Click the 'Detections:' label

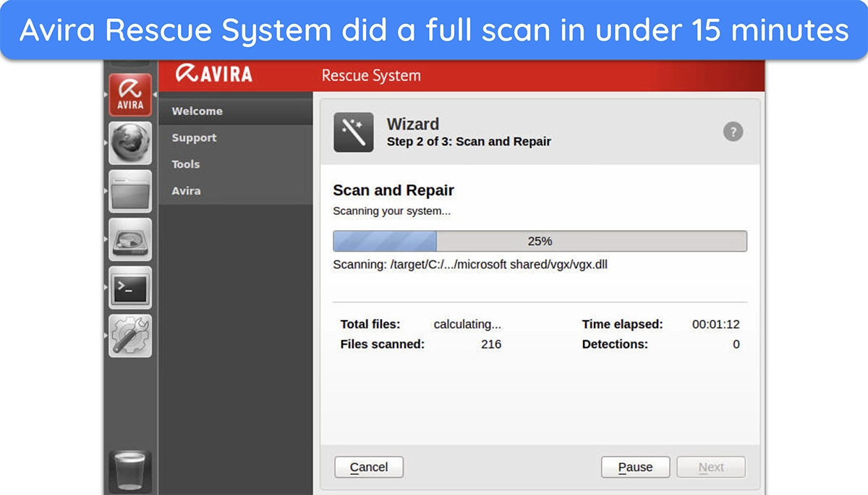click(615, 344)
